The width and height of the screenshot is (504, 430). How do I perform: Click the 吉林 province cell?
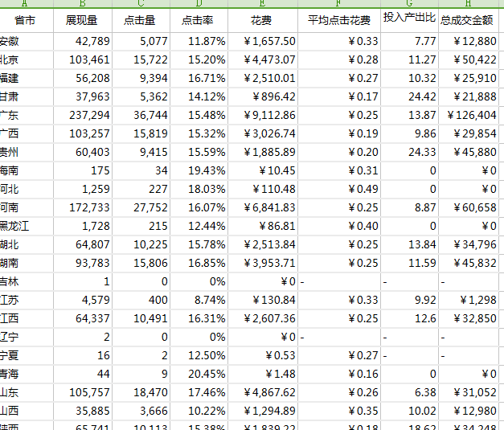coord(27,282)
